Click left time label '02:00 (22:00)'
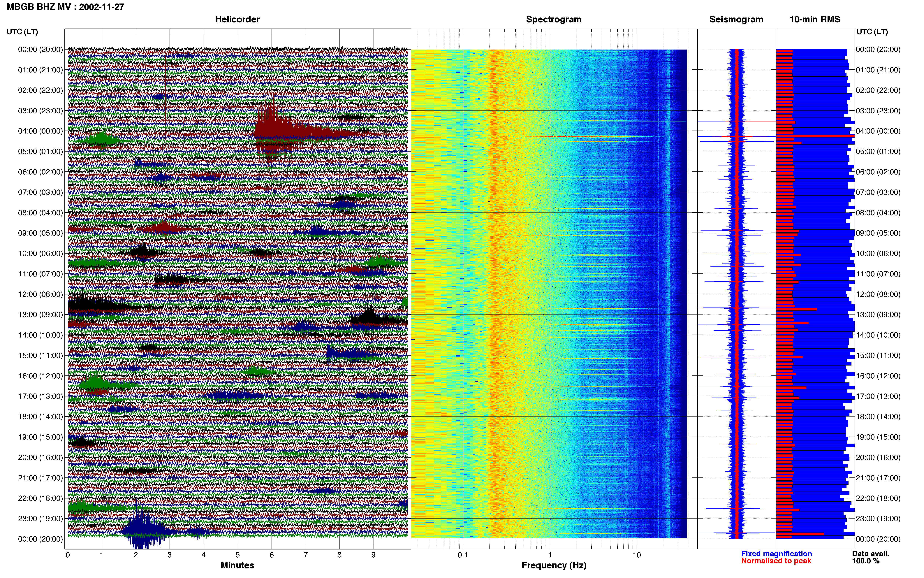The image size is (924, 578). coord(41,90)
